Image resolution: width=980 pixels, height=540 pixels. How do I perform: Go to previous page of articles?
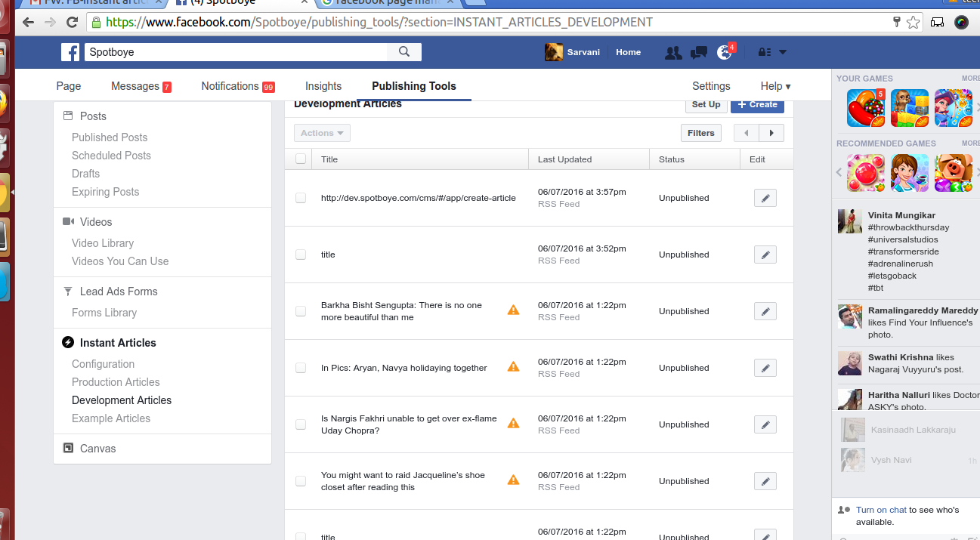(747, 133)
